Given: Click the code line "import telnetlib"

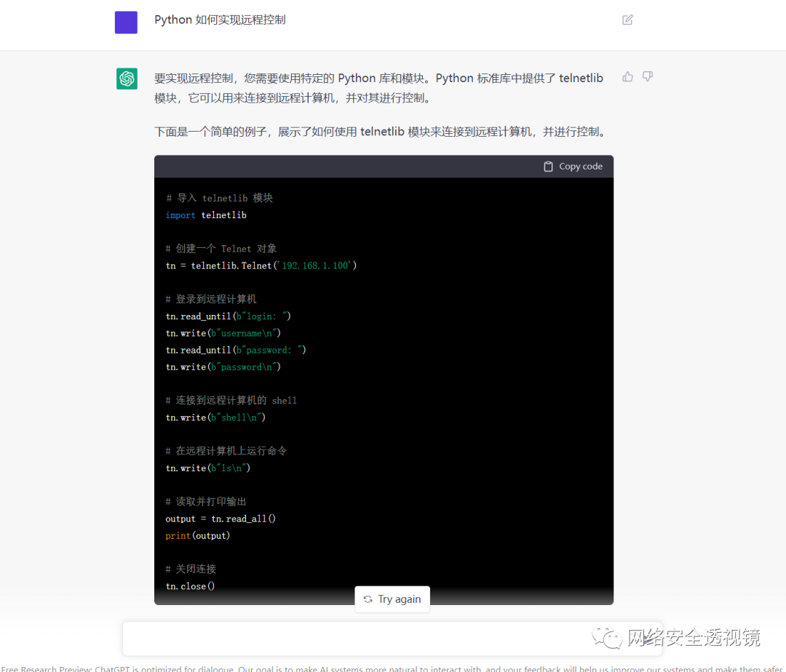Looking at the screenshot, I should click(206, 215).
